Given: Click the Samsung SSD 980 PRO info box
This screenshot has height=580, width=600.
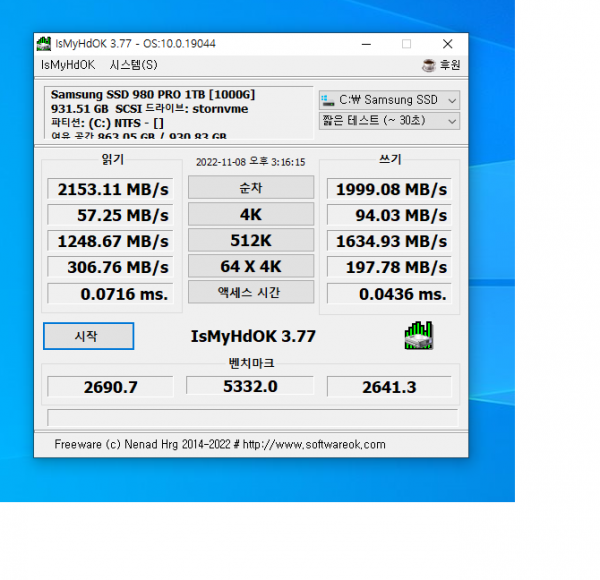Looking at the screenshot, I should coord(179,112).
